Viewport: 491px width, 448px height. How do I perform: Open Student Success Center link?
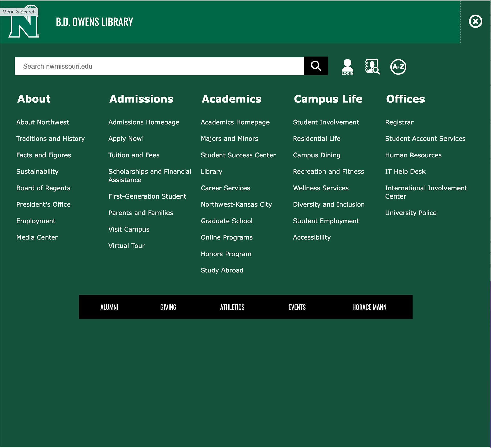238,155
